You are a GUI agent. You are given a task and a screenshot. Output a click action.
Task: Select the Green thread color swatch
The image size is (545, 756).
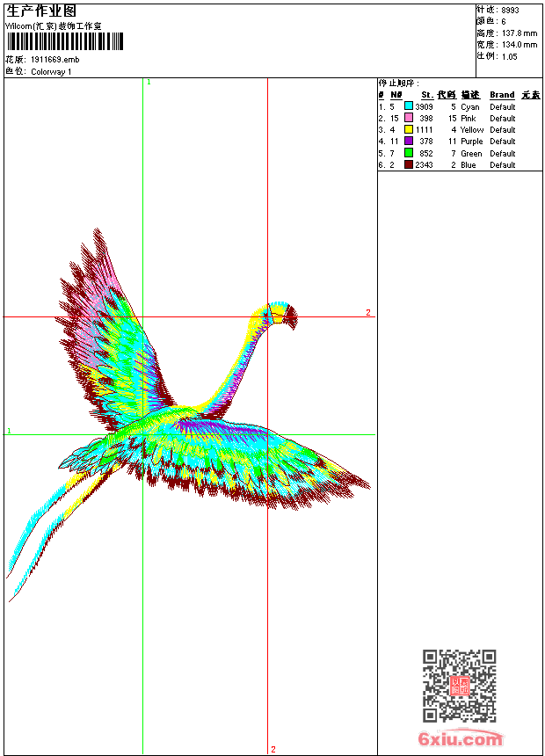(x=409, y=153)
